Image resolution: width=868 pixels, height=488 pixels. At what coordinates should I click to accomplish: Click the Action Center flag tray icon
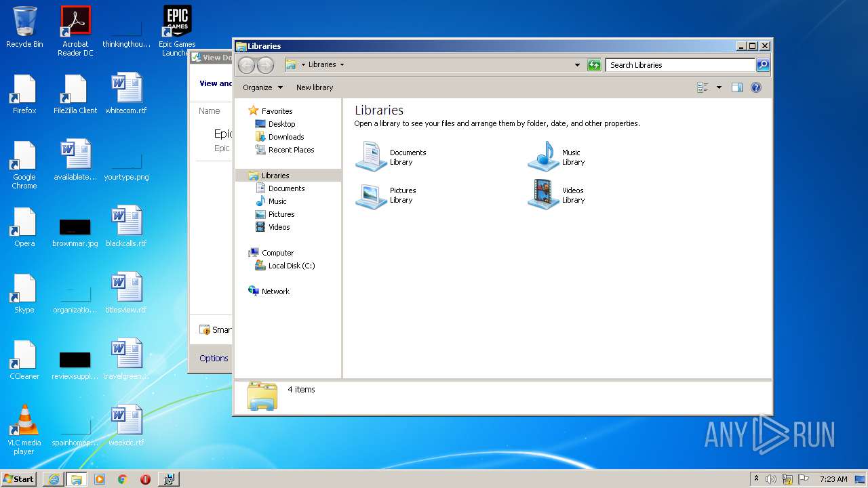pyautogui.click(x=804, y=479)
